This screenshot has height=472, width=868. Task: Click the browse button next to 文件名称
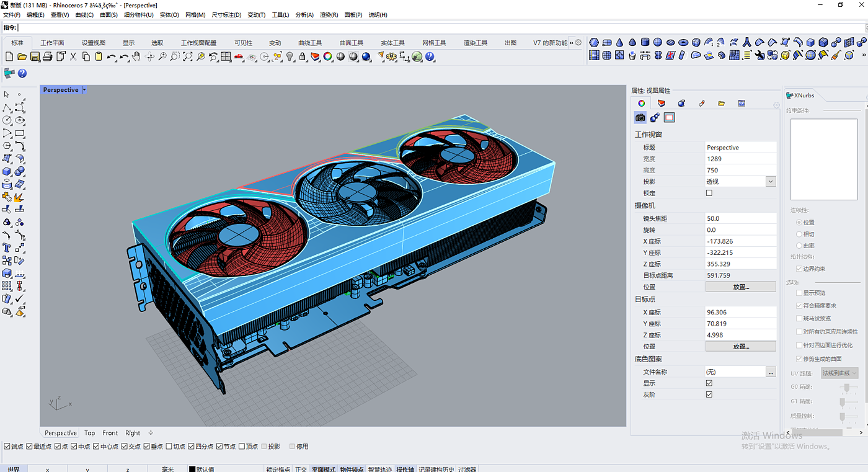coord(771,372)
